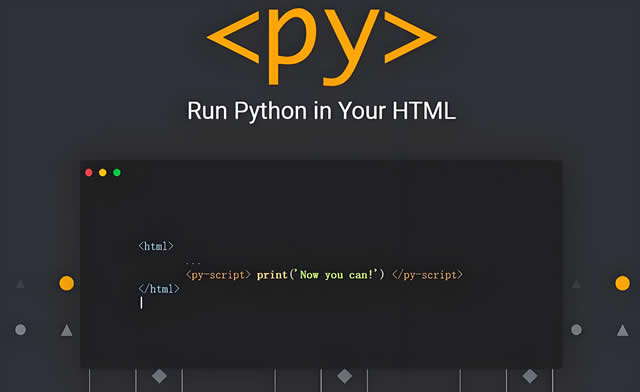Click the red close dot of code window
The width and height of the screenshot is (640, 392).
(89, 172)
